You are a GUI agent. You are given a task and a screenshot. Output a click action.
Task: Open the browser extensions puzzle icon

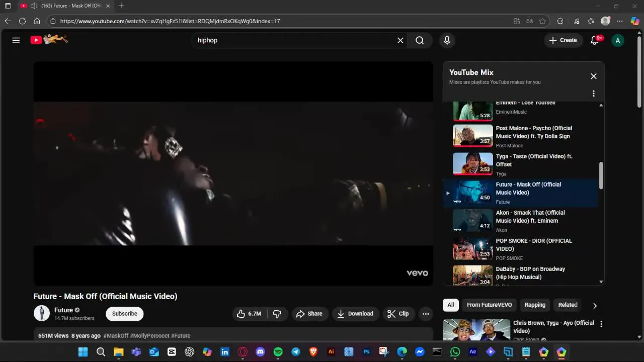click(560, 21)
